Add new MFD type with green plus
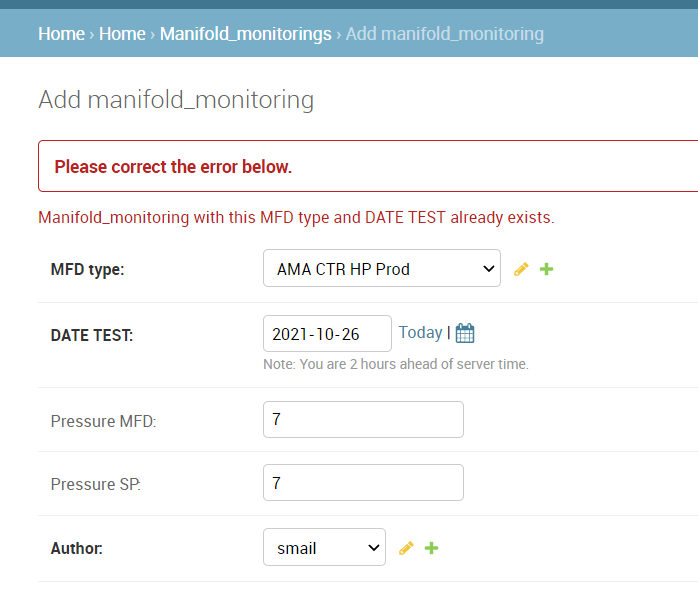 [546, 269]
